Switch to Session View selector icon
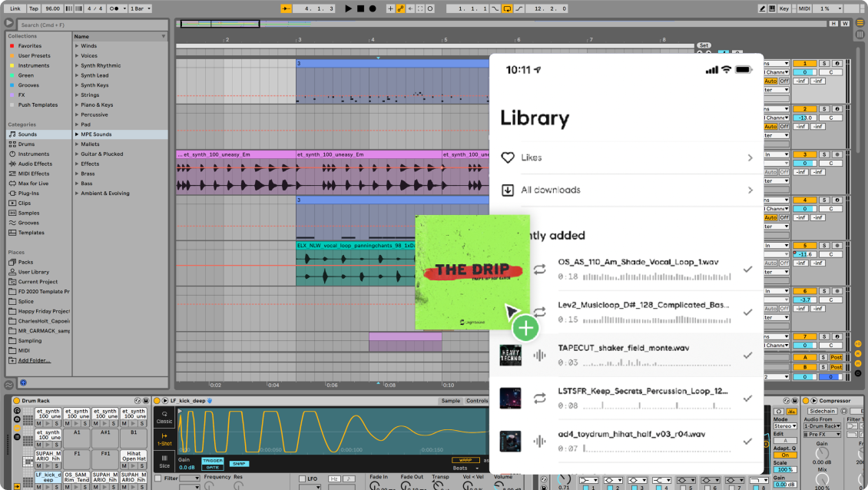868x490 pixels. [860, 35]
